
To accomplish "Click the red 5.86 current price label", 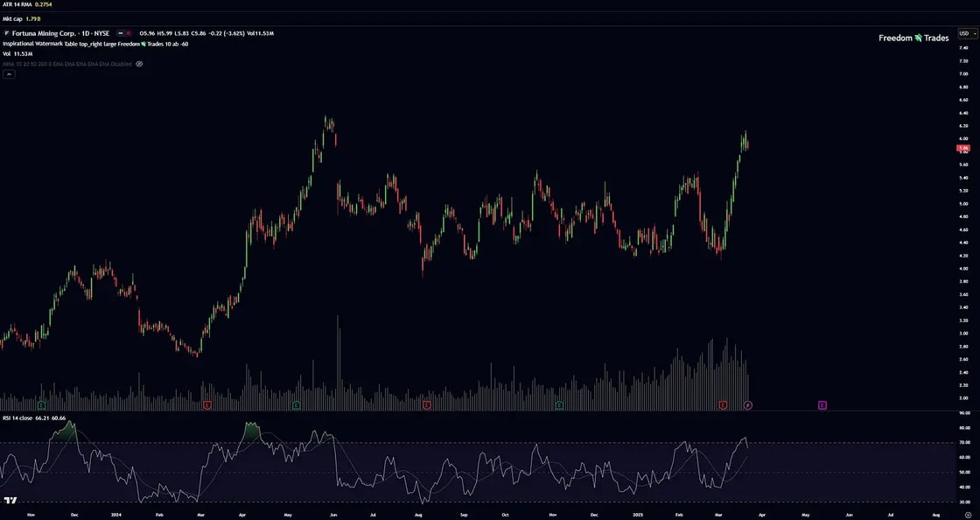I will click(x=963, y=149).
